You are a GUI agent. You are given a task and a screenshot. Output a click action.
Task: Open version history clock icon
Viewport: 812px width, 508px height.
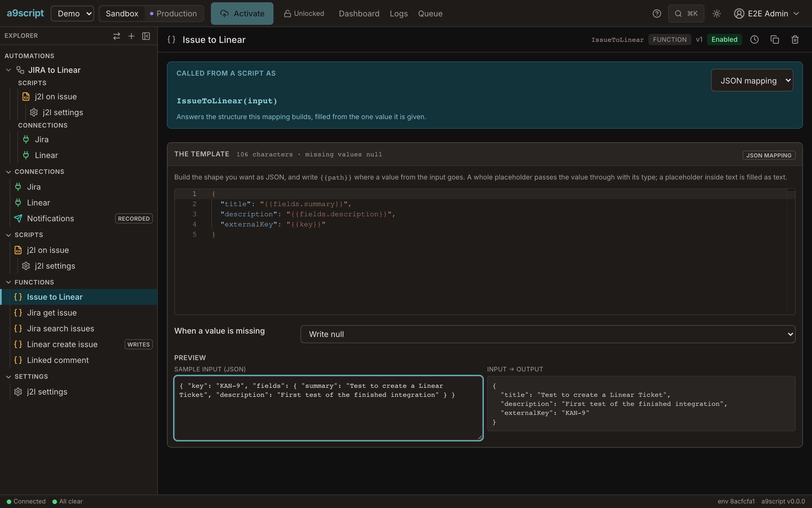click(x=754, y=40)
